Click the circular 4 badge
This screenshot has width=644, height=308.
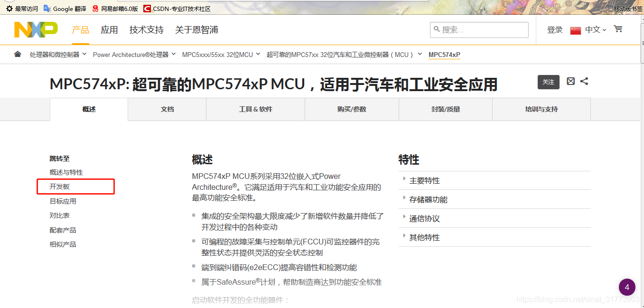click(626, 287)
